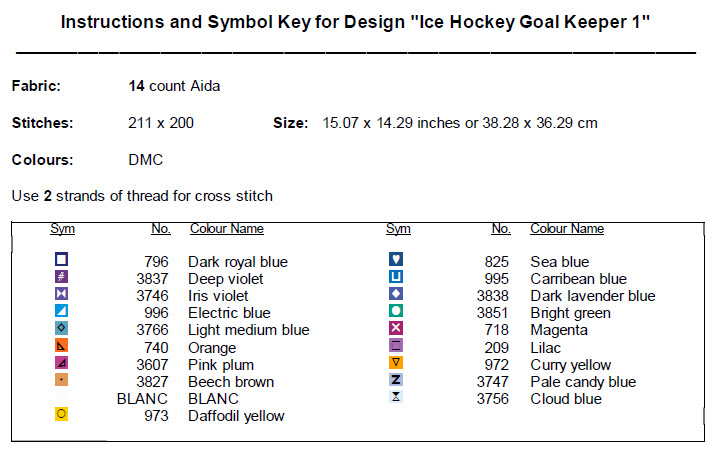This screenshot has height=454, width=715.
Task: Select the Deep violet symbol icon
Action: click(62, 277)
